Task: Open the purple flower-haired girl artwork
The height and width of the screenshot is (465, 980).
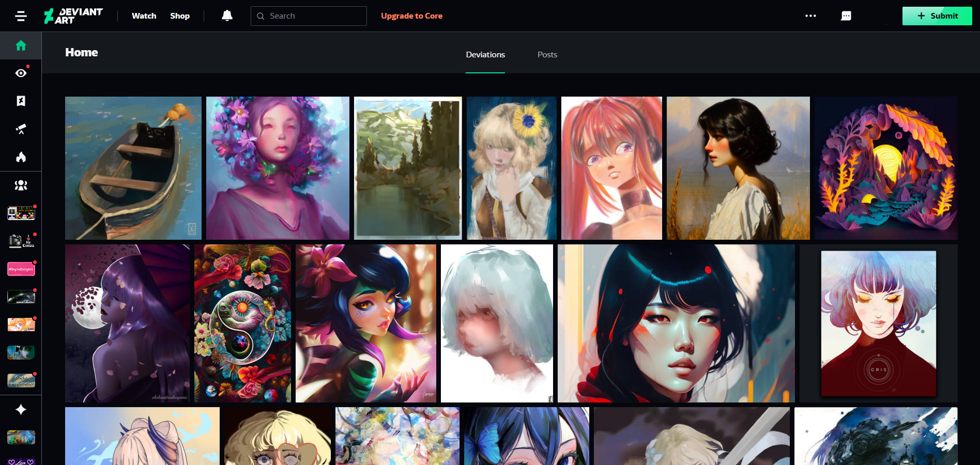Action: (278, 168)
